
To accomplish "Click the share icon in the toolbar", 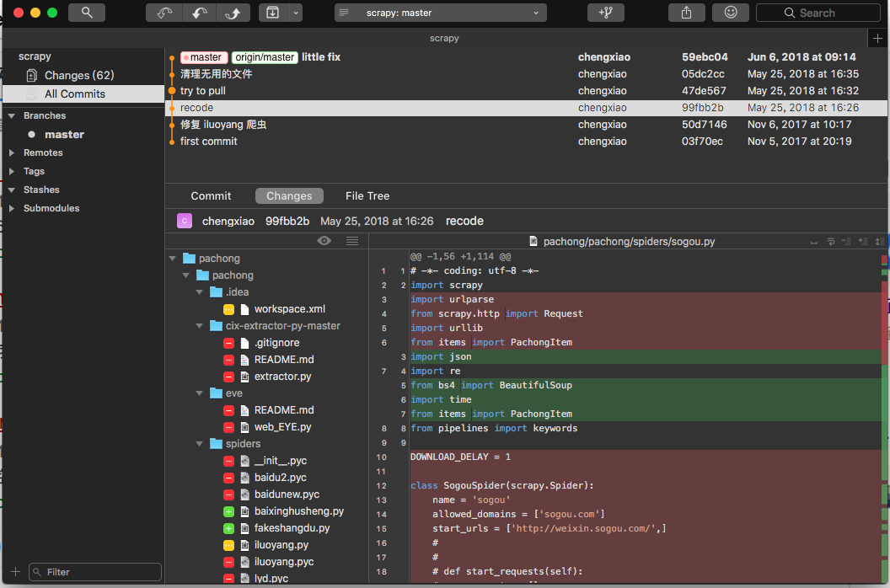I will click(x=686, y=13).
